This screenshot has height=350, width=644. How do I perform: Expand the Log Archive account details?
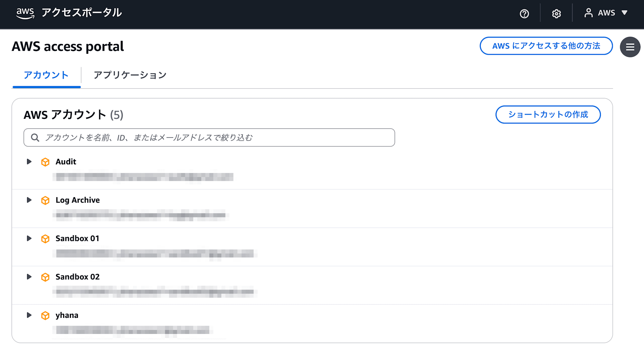tap(29, 200)
